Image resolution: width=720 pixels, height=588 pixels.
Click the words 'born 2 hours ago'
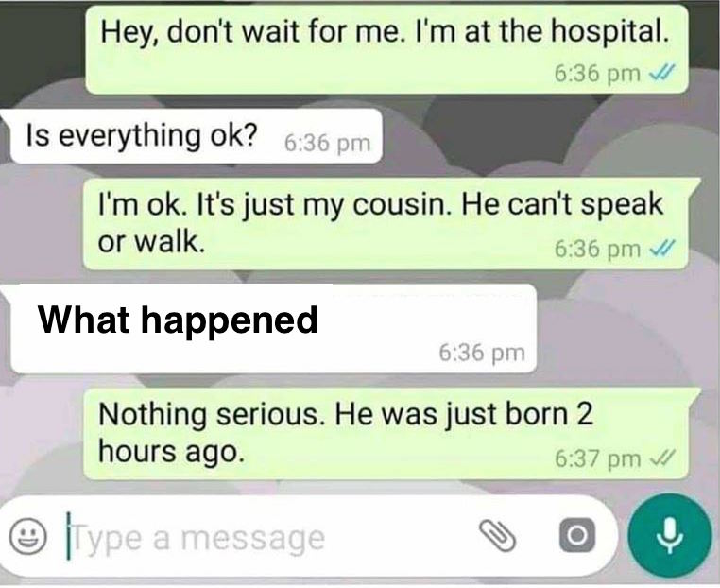point(345,433)
